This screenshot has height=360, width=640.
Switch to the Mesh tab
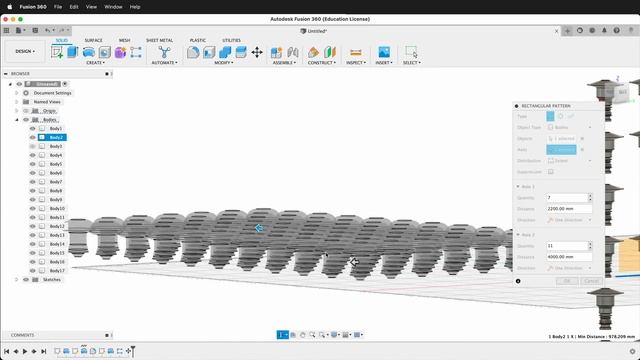tap(124, 40)
